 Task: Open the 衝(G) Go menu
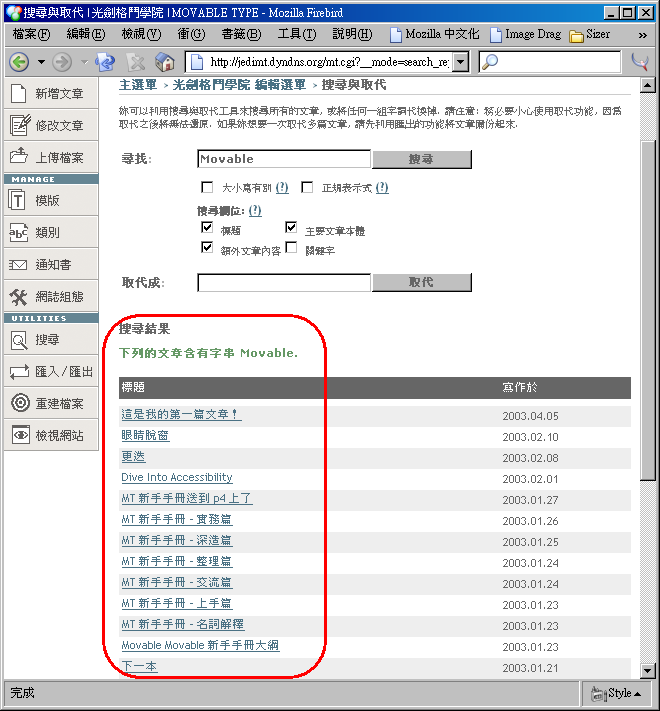191,34
